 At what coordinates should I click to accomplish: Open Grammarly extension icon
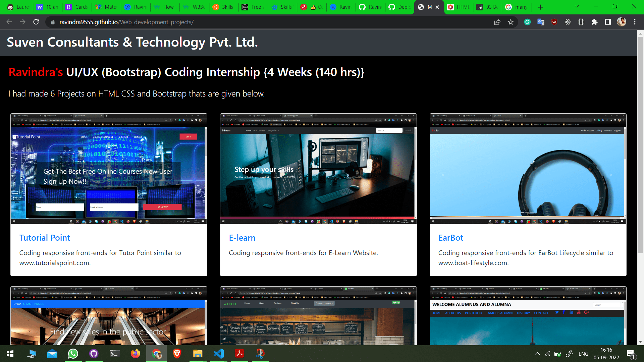[527, 22]
